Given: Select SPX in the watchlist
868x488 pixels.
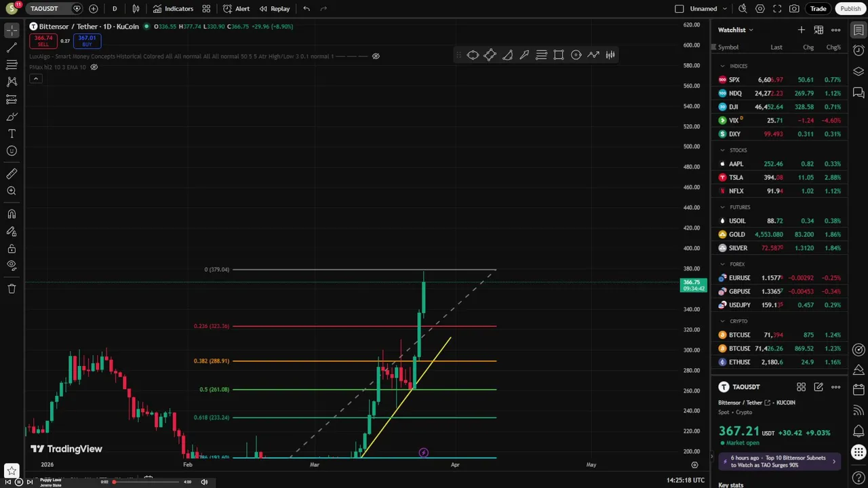Looking at the screenshot, I should coord(780,80).
